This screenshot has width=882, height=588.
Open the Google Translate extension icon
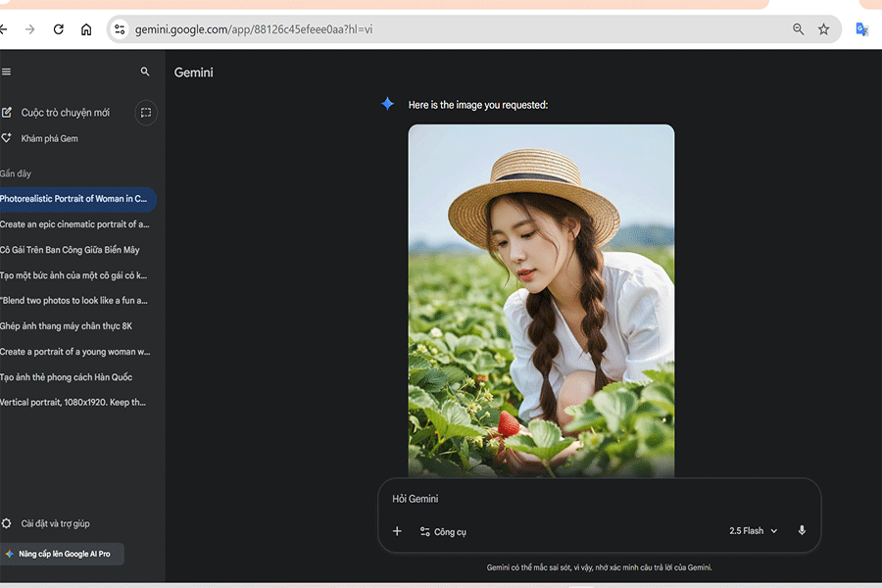pos(861,29)
